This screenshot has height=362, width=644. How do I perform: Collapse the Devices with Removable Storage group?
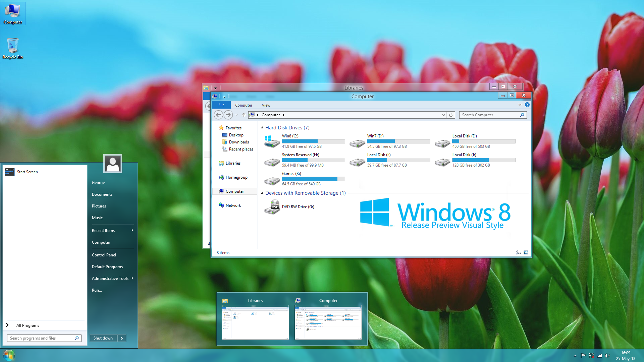(x=262, y=193)
